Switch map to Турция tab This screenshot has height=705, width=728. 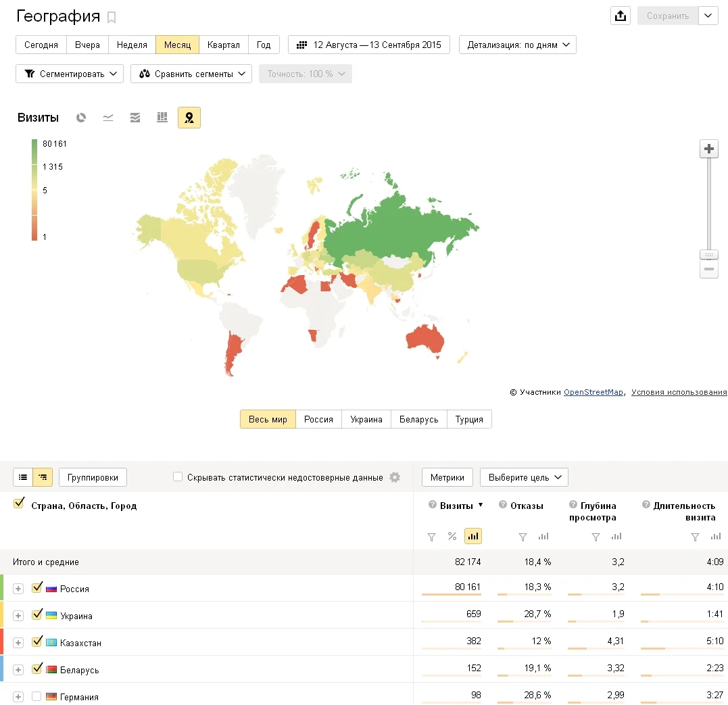[469, 419]
